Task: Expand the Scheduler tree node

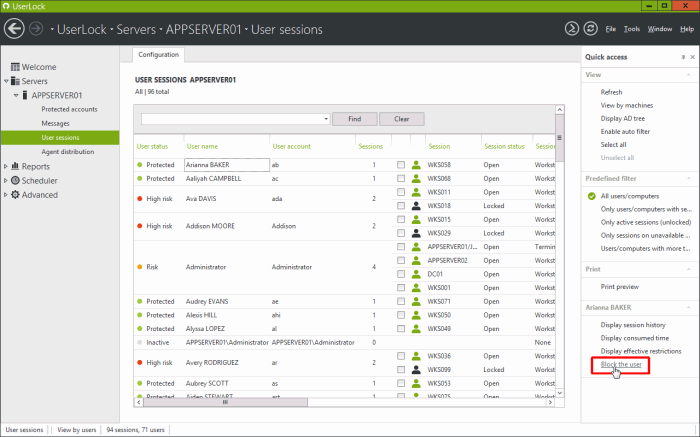Action: point(6,180)
